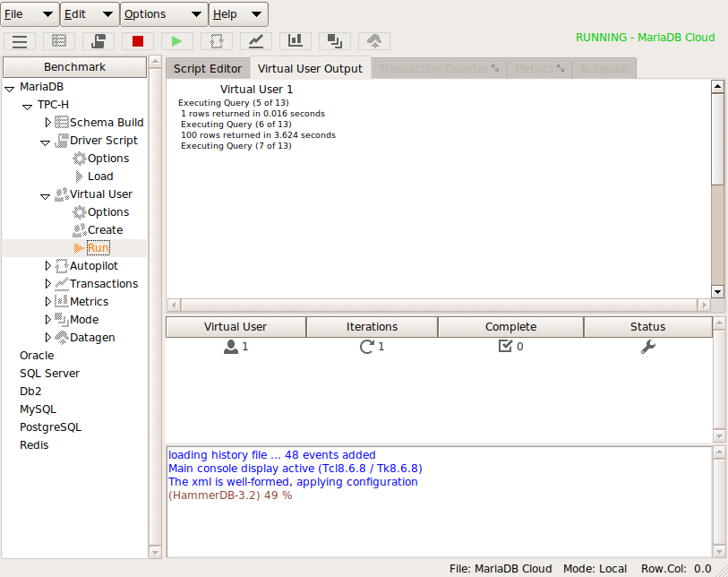Click the Autopilot tree icon
Viewport: 728px width, 577px height.
[61, 266]
